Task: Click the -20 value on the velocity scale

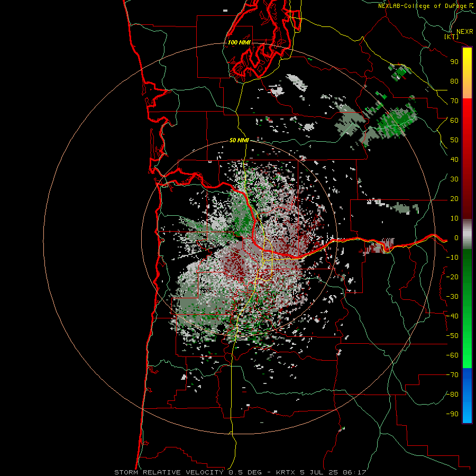Action: 452,277
